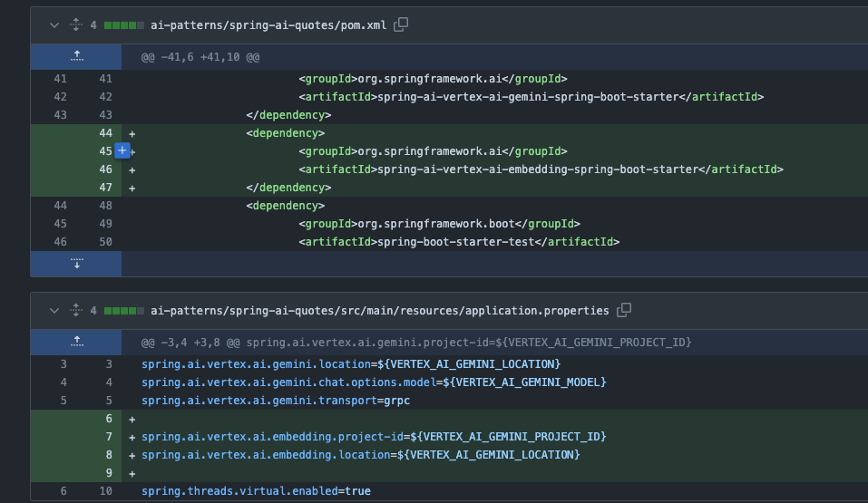The width and height of the screenshot is (868, 503).
Task: Expand all lines icon for pom.xml
Action: 76,24
